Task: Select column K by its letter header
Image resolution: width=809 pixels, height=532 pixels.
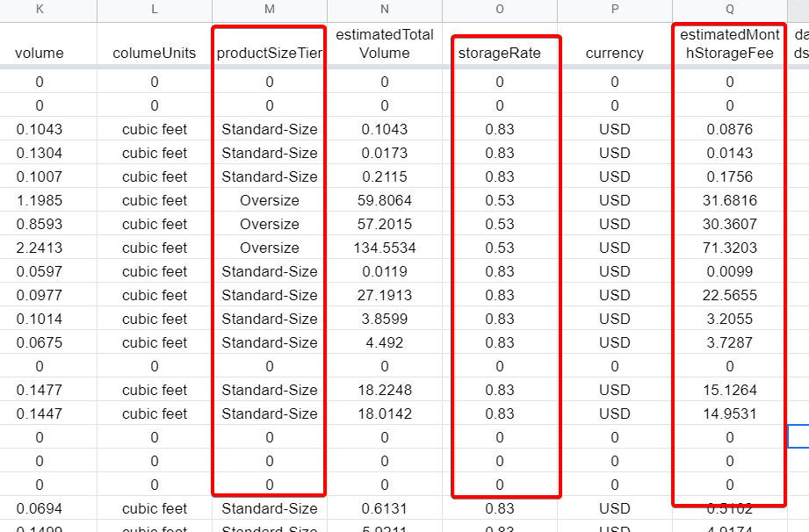Action: tap(40, 10)
